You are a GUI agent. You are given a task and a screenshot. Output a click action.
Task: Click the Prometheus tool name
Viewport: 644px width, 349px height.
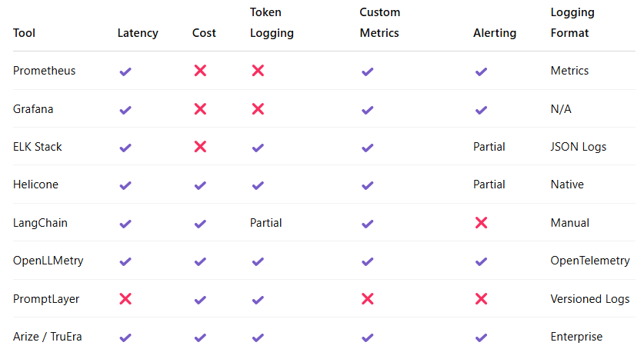pyautogui.click(x=44, y=71)
